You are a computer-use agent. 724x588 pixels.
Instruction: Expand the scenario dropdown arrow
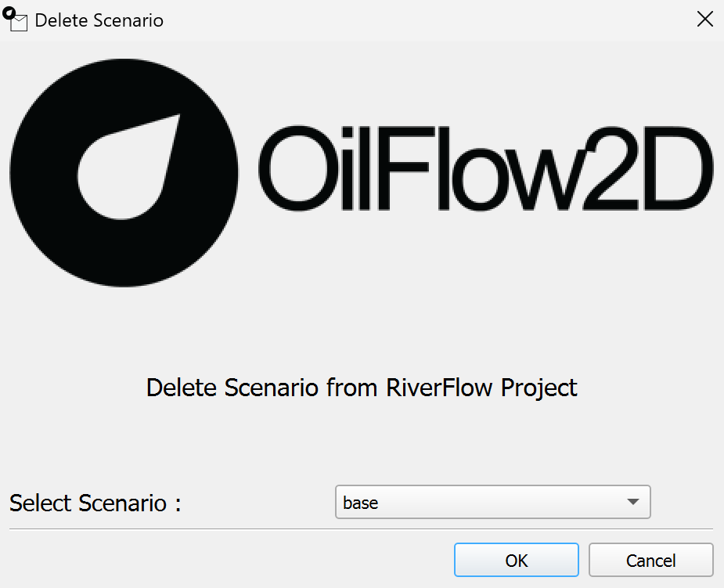(x=633, y=503)
